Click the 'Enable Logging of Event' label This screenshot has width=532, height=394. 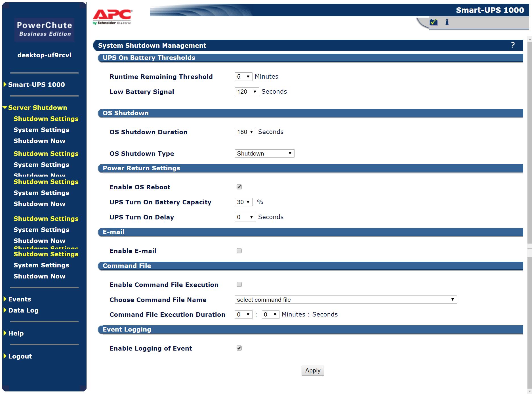pos(151,348)
